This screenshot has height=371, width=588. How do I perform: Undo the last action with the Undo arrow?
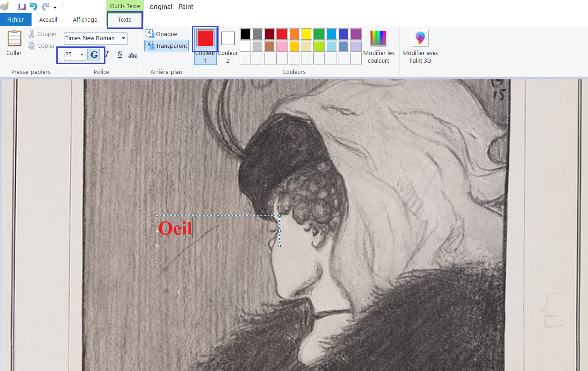pos(33,7)
